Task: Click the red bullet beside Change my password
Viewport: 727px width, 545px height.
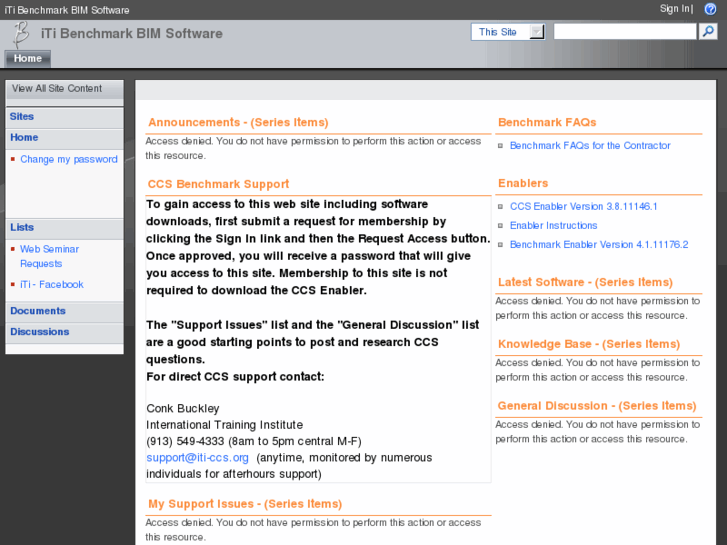Action: pos(13,159)
